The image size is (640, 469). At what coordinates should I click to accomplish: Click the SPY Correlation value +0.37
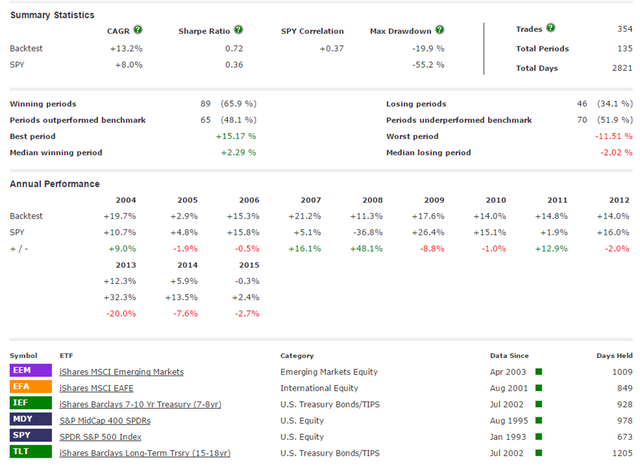pyautogui.click(x=332, y=49)
